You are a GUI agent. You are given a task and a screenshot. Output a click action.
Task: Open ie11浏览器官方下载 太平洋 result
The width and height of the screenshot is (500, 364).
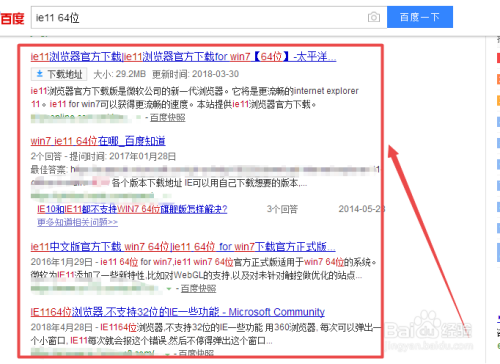[183, 57]
